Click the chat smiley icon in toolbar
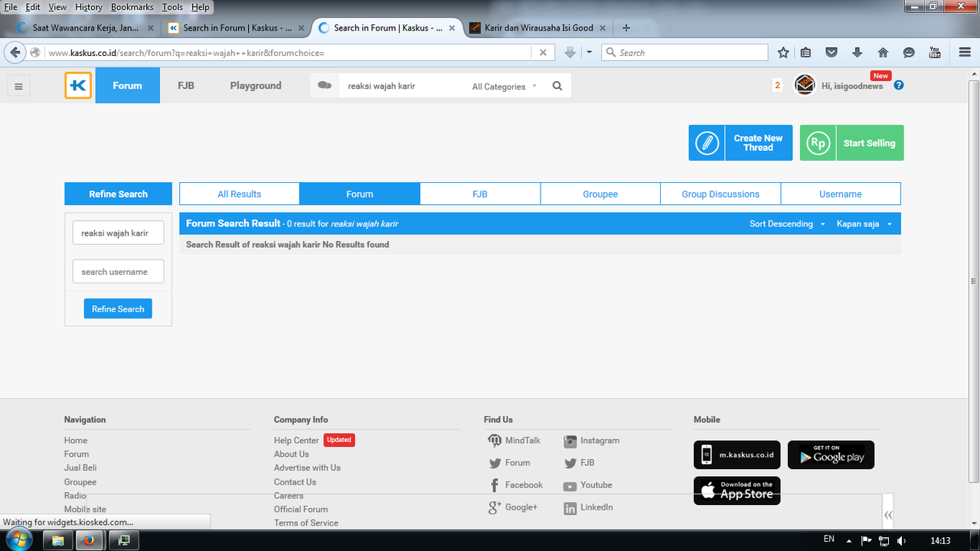The image size is (980, 551). 909,53
